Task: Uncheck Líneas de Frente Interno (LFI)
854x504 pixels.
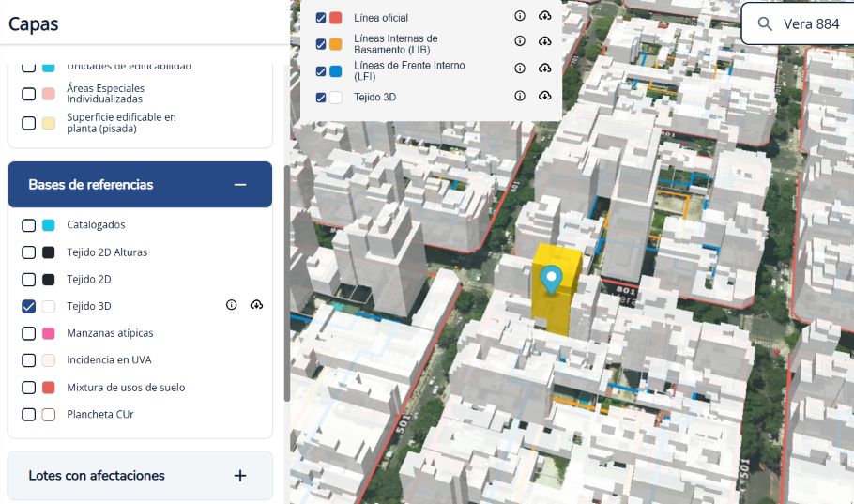Action: (x=321, y=71)
